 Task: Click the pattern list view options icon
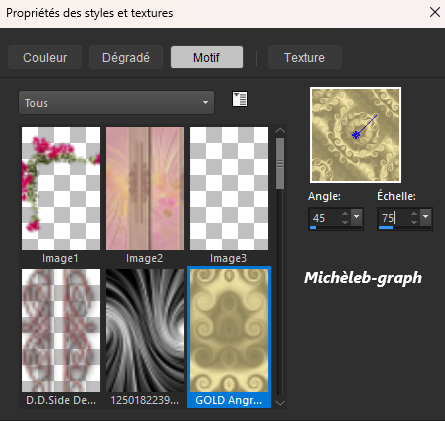[x=240, y=99]
